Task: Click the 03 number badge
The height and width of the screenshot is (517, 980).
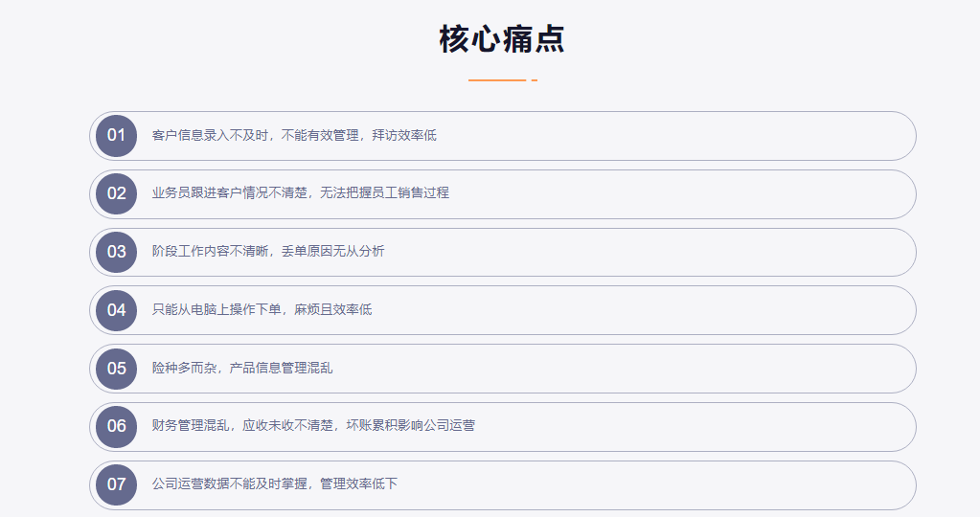Action: point(117,252)
